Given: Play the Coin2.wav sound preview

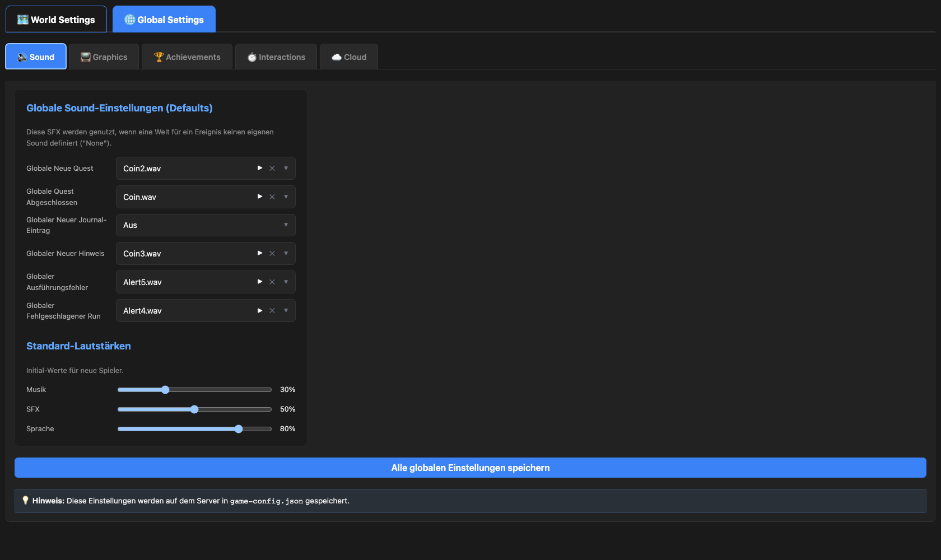Looking at the screenshot, I should (x=260, y=168).
